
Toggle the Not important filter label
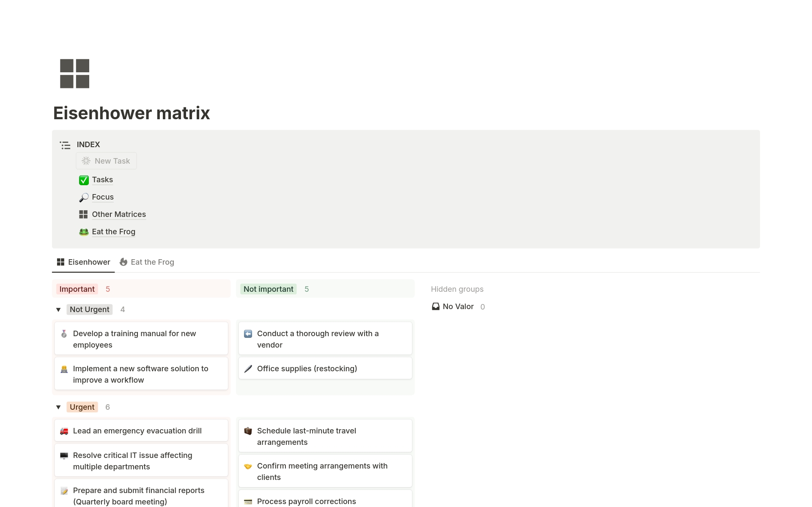pyautogui.click(x=268, y=289)
